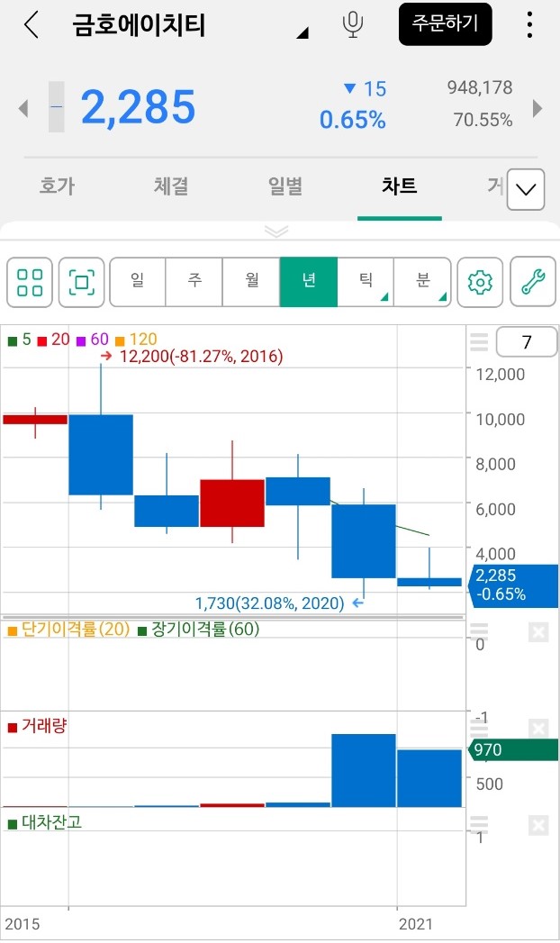Select the 년 yearly period
The width and height of the screenshot is (560, 943).
point(308,282)
